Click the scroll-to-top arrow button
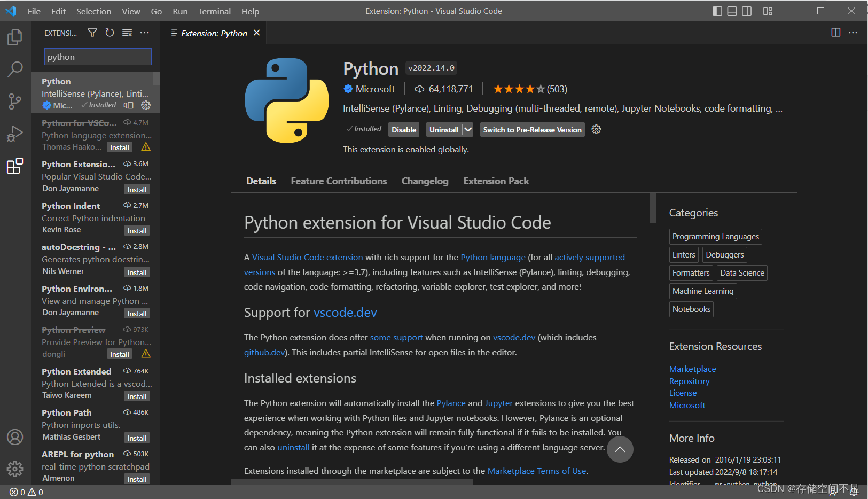 [620, 449]
